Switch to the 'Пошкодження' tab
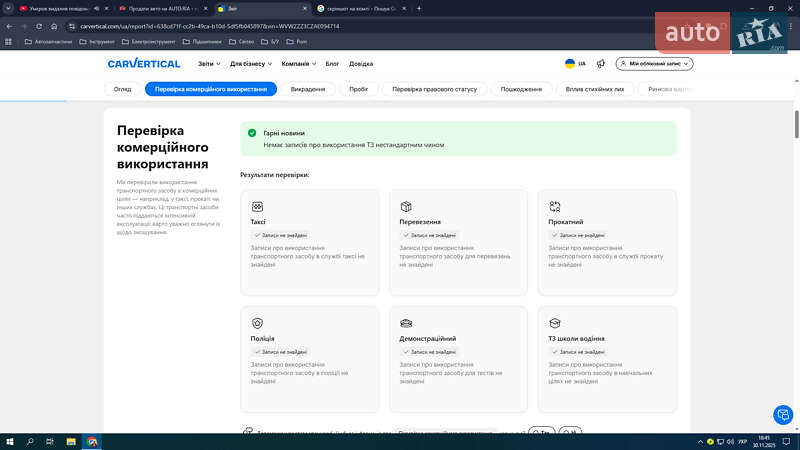Screen dimensions: 800x450 (x=521, y=89)
